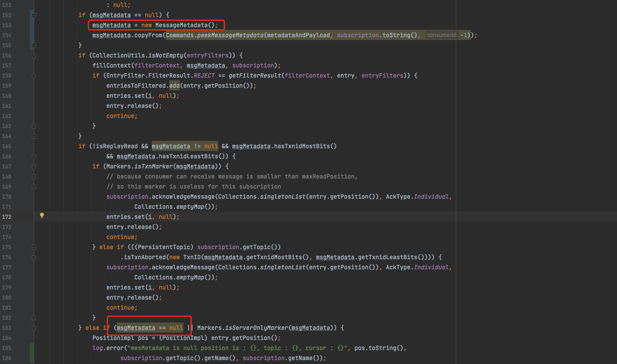Click 'new MessageMetadata()' on line 153
Image resolution: width=617 pixels, height=364 pixels.
(x=177, y=25)
